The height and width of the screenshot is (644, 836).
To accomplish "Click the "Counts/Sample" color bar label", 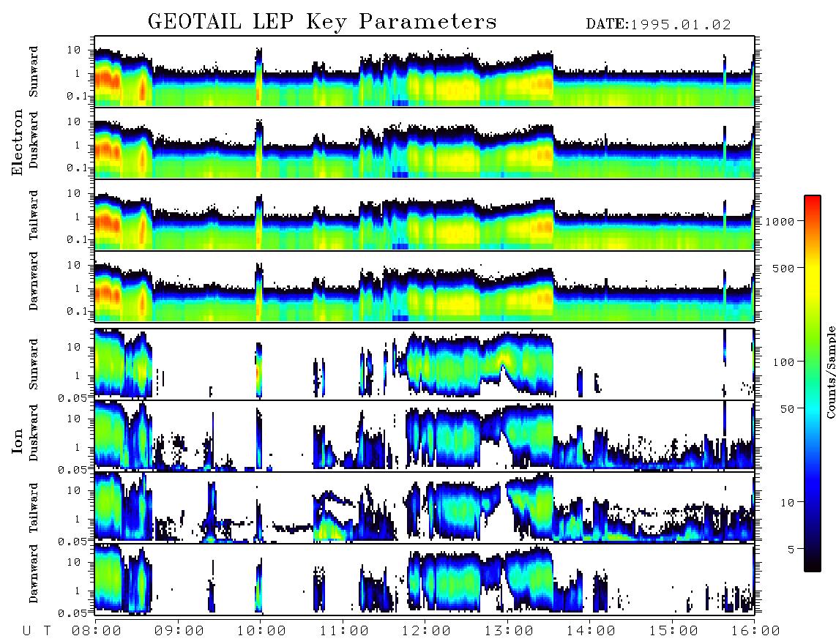I will pyautogui.click(x=830, y=372).
